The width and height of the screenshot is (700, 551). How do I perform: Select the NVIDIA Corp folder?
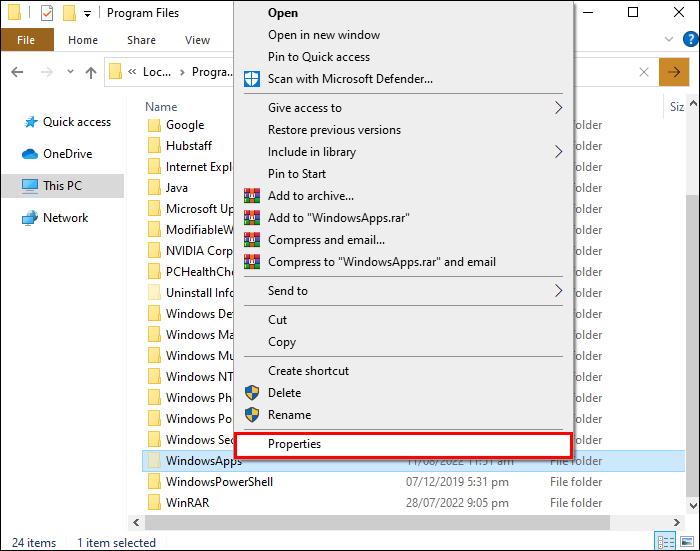pos(199,251)
